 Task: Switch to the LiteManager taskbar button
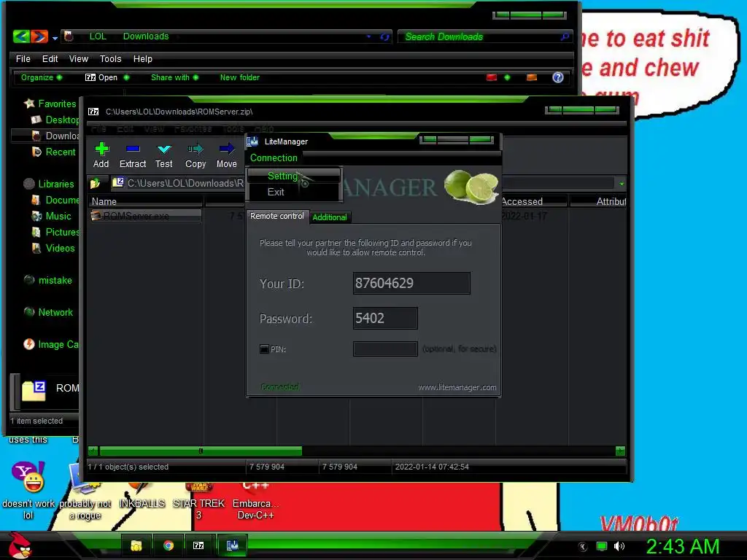[x=232, y=545]
